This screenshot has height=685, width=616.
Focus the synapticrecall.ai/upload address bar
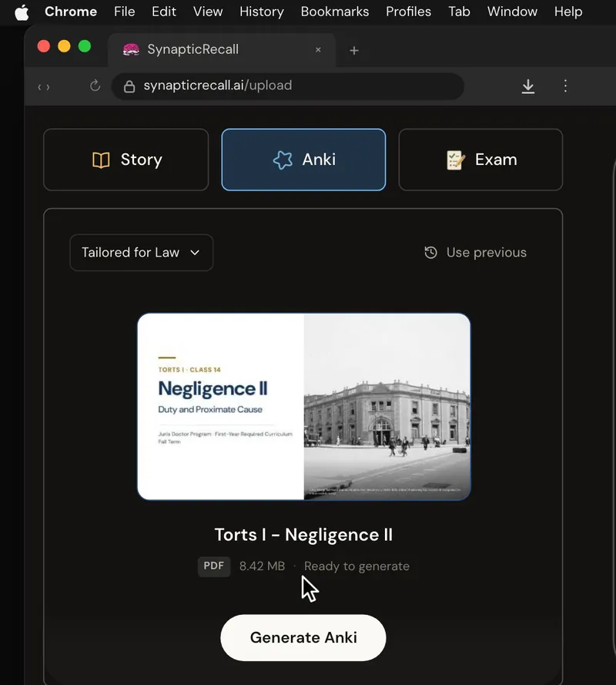coord(288,86)
